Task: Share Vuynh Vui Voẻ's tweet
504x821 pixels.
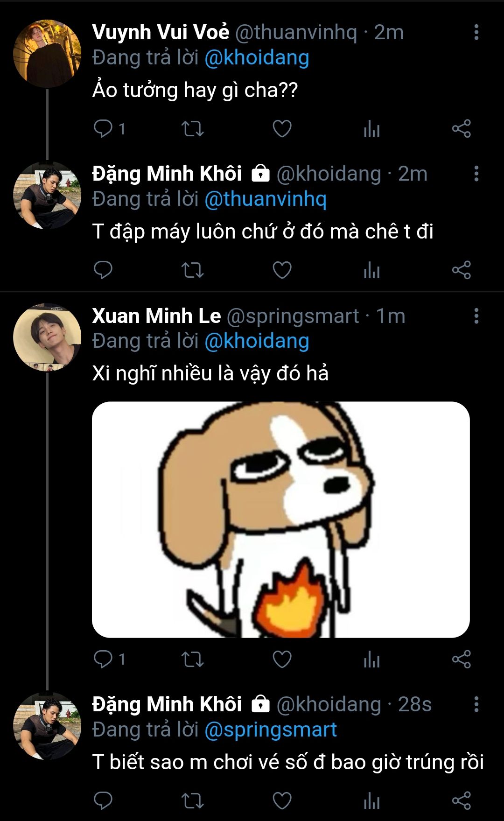Action: (461, 129)
